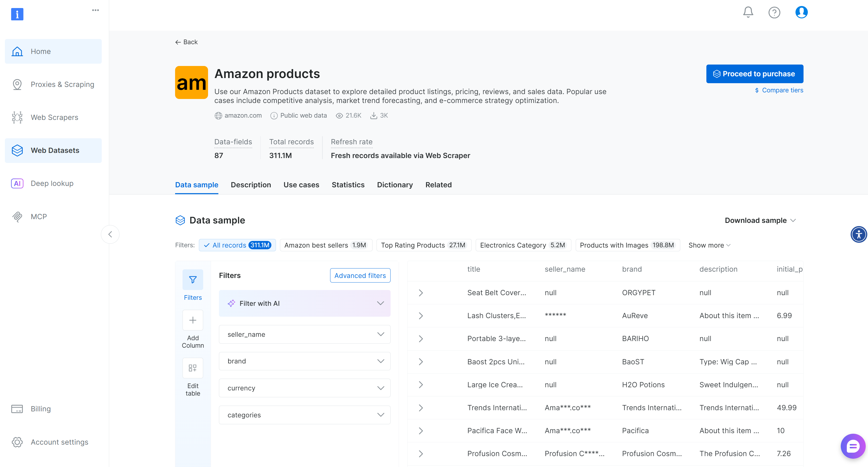The image size is (868, 467).
Task: Select Proxies & Scraping in the sidebar
Action: [x=62, y=84]
